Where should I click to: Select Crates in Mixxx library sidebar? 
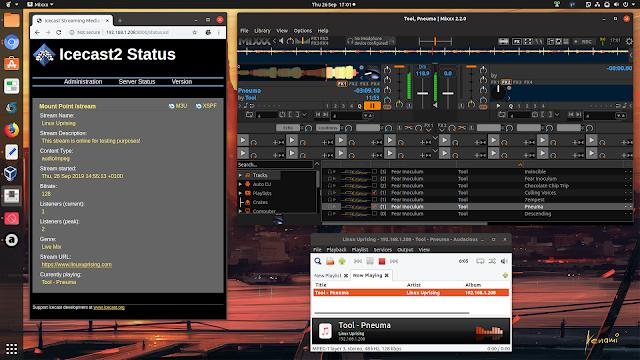[x=260, y=202]
